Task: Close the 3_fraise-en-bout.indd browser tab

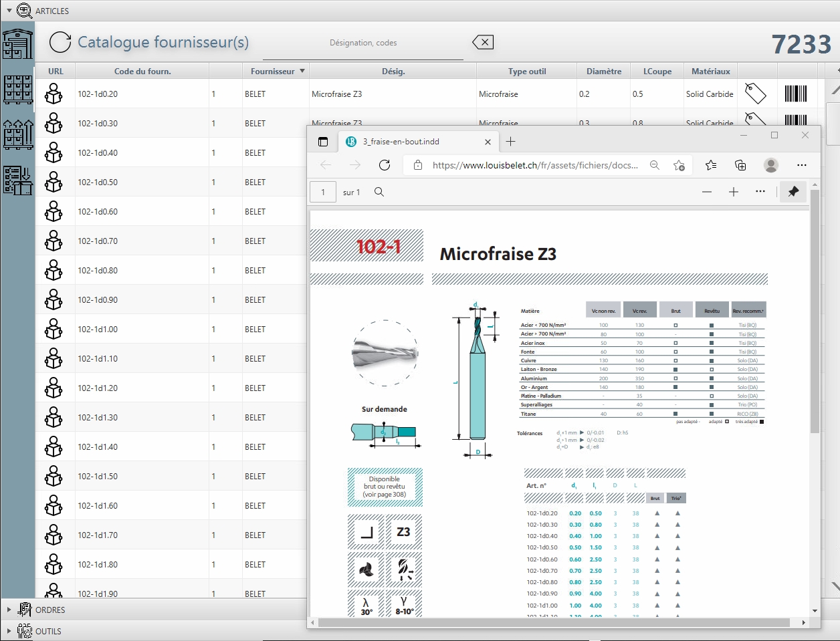Action: (x=488, y=142)
